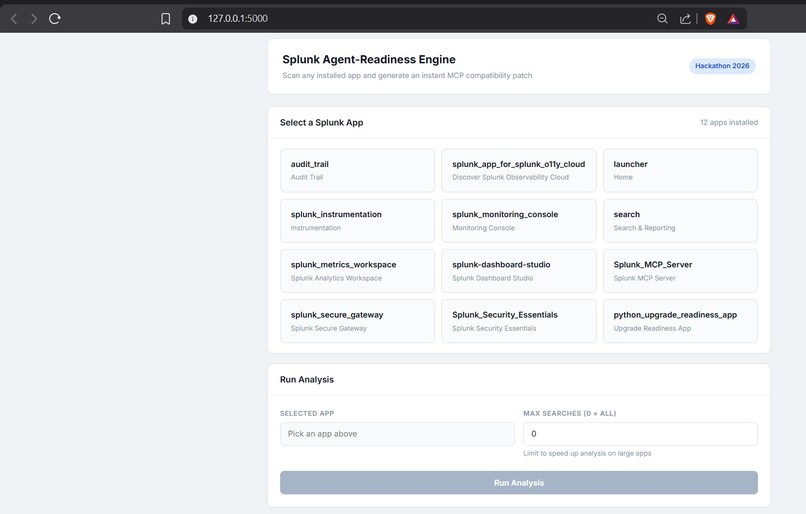This screenshot has height=514, width=806.
Task: Select the Splunk_Security_Essentials card
Action: point(519,321)
